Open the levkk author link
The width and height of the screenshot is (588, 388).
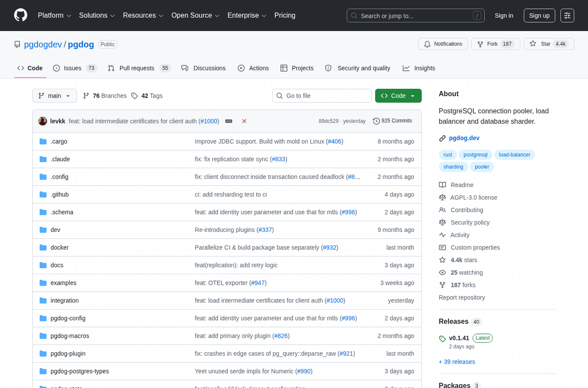click(x=57, y=121)
